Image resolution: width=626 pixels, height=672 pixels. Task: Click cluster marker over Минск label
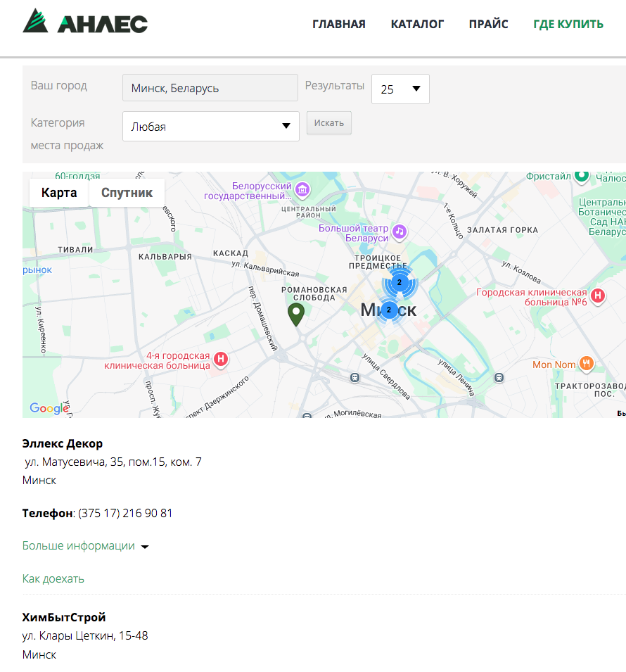point(389,310)
